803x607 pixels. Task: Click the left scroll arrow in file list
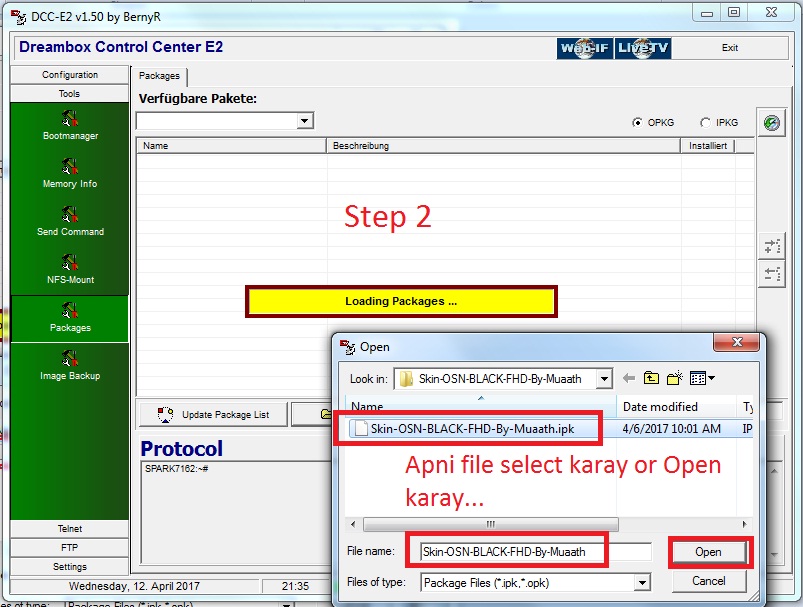coord(352,524)
